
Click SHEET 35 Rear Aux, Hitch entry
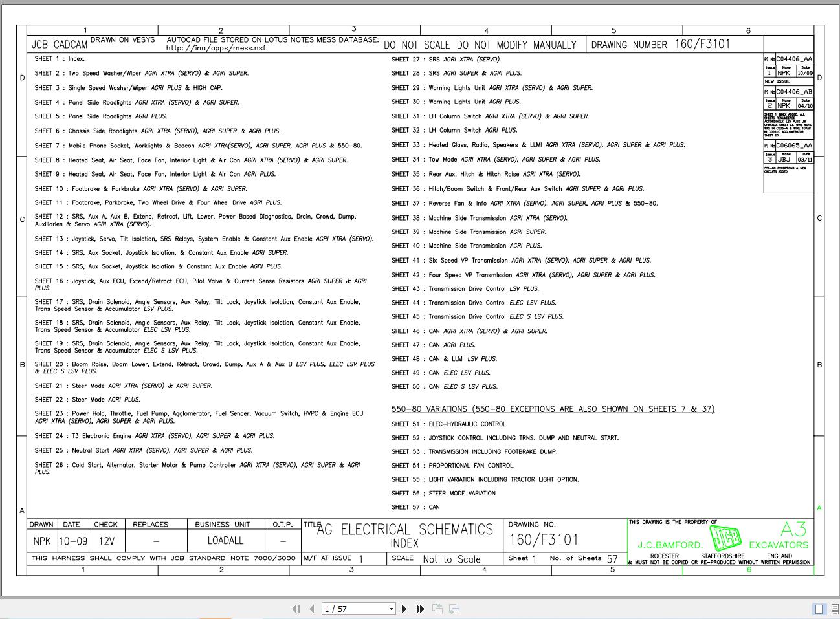pyautogui.click(x=486, y=174)
